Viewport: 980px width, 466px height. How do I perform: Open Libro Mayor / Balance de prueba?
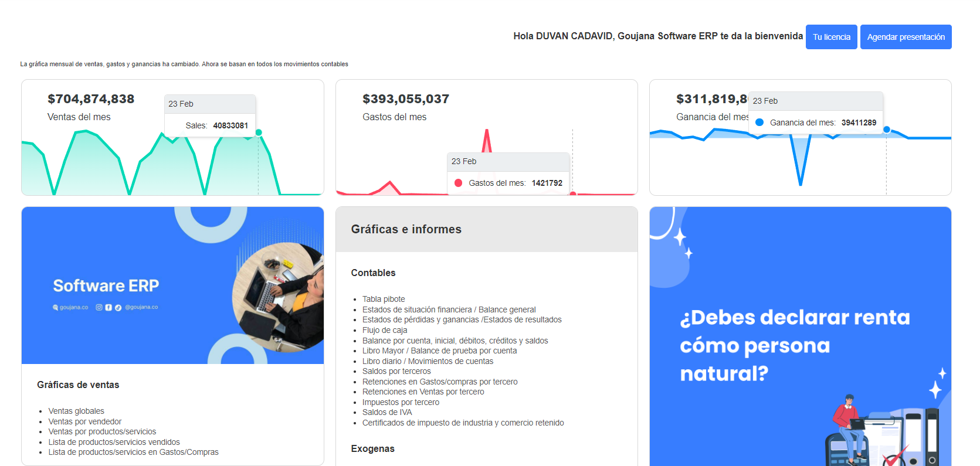439,351
